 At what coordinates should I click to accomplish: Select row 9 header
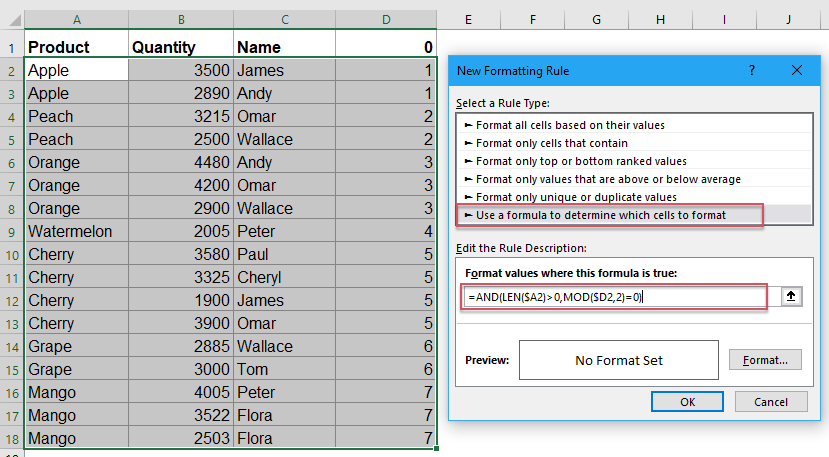pyautogui.click(x=11, y=231)
